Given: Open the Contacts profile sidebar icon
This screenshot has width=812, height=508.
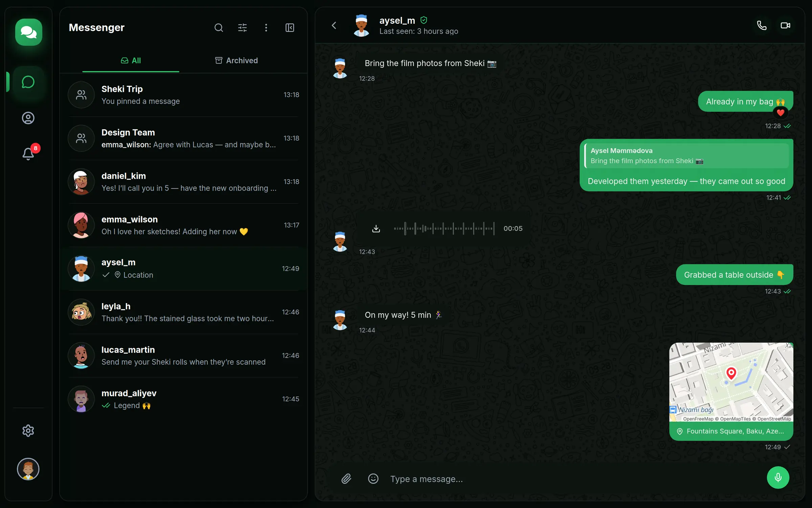Looking at the screenshot, I should 28,118.
